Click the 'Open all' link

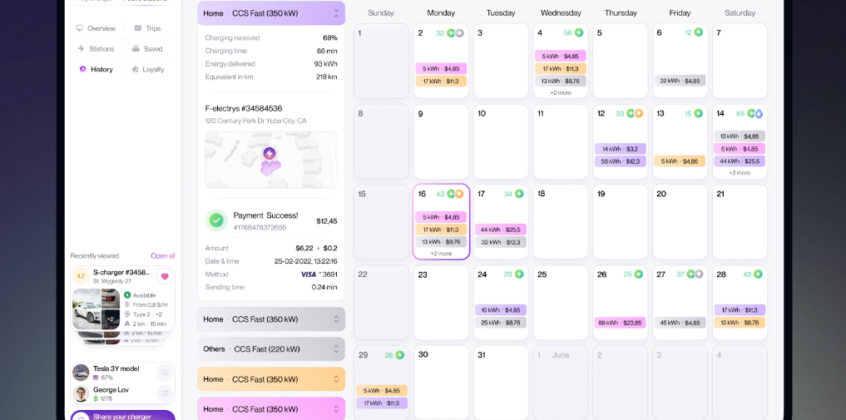click(162, 255)
